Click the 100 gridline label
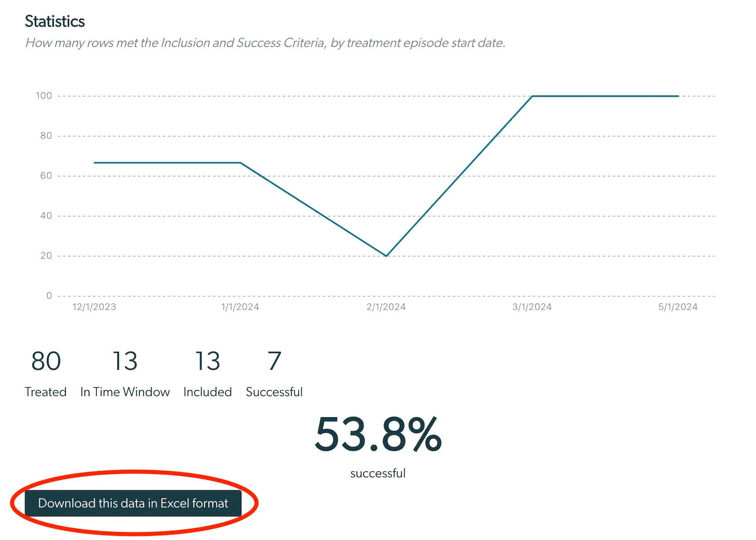Screen dimensions: 756x540 click(x=43, y=95)
